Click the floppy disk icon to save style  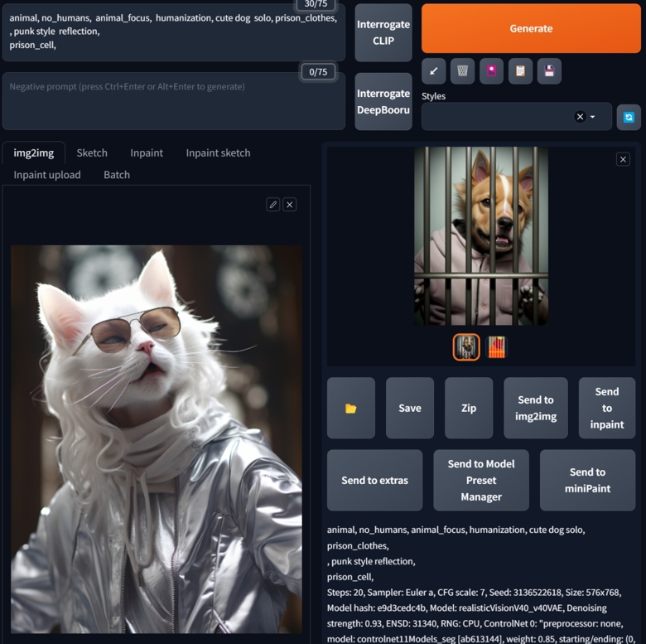pyautogui.click(x=549, y=71)
